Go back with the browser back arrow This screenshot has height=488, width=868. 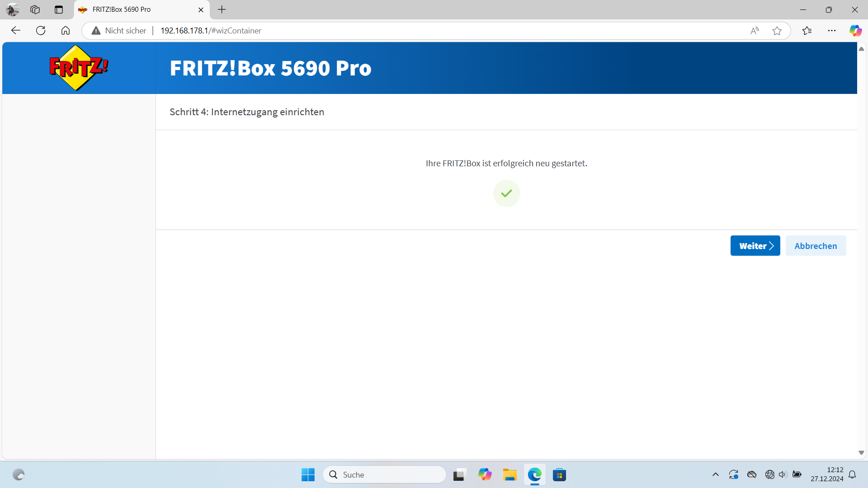[x=16, y=30]
